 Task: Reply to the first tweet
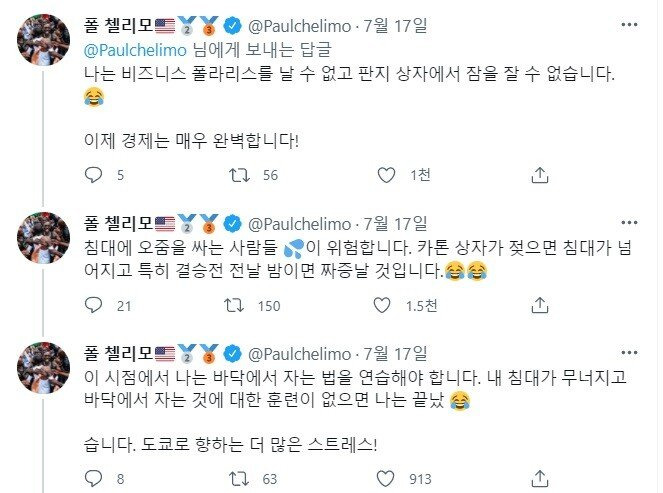pyautogui.click(x=93, y=175)
